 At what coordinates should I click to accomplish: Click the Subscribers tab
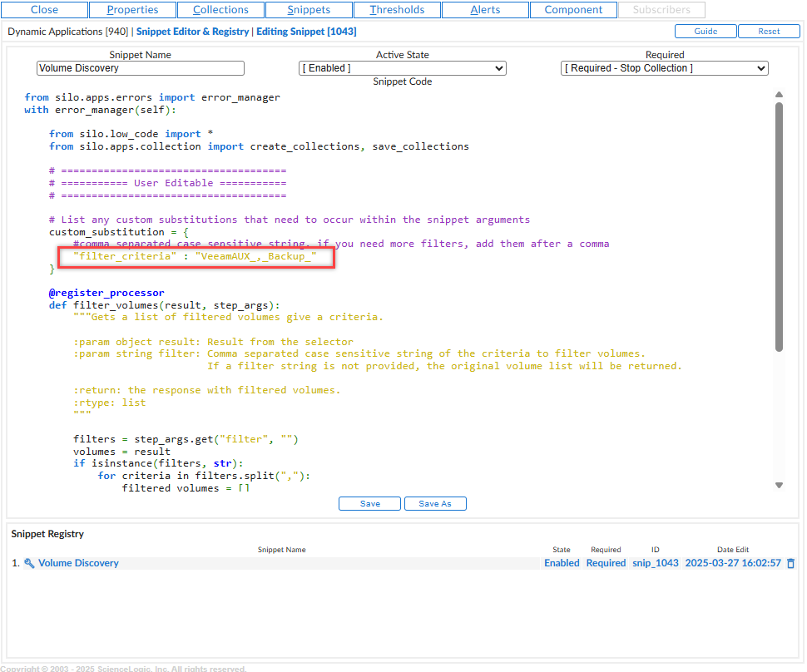(662, 10)
